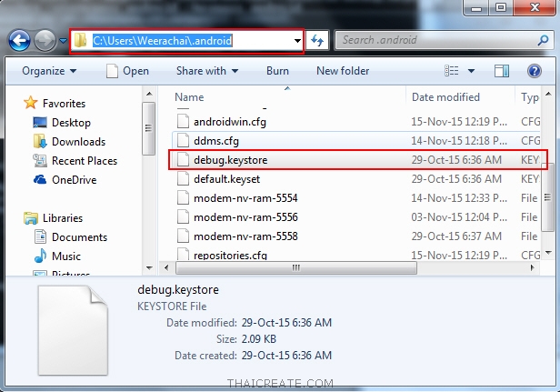Select the modem-nv-ram-5558 file

tap(245, 236)
